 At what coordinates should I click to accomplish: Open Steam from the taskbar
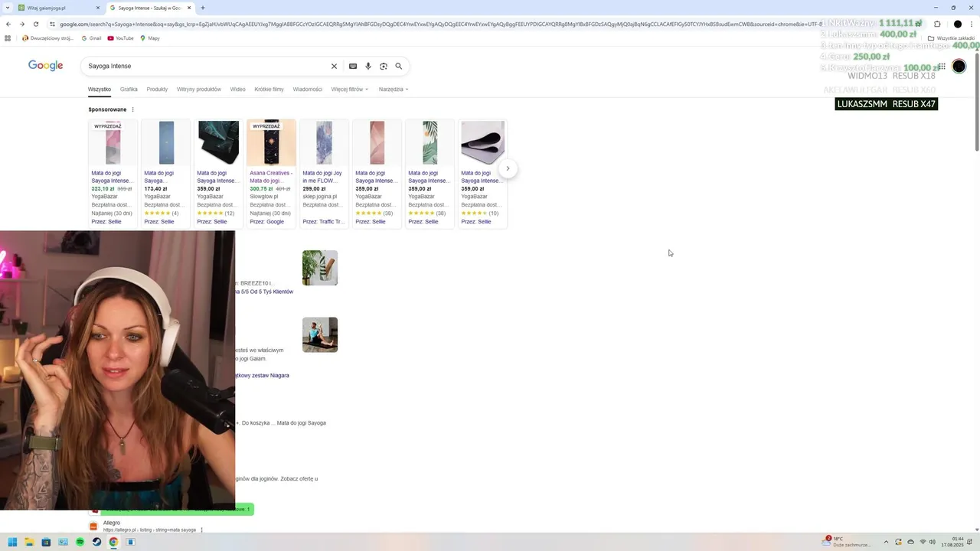tap(96, 542)
